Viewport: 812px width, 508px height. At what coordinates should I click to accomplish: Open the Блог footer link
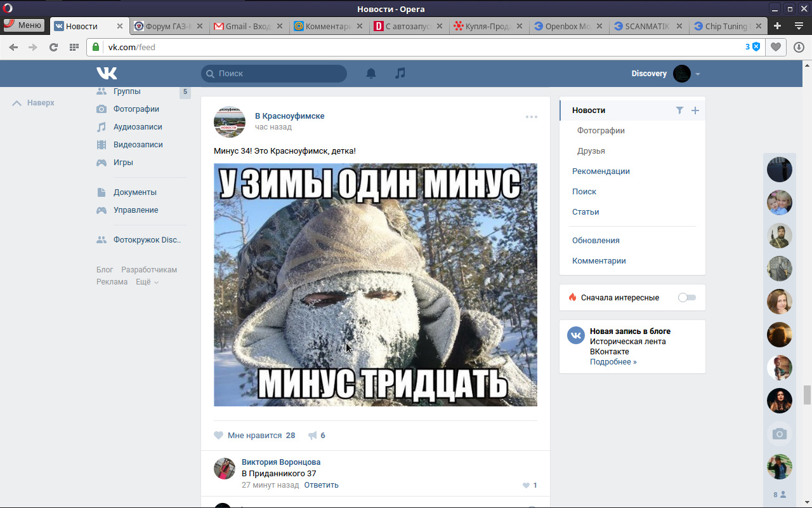(x=105, y=270)
